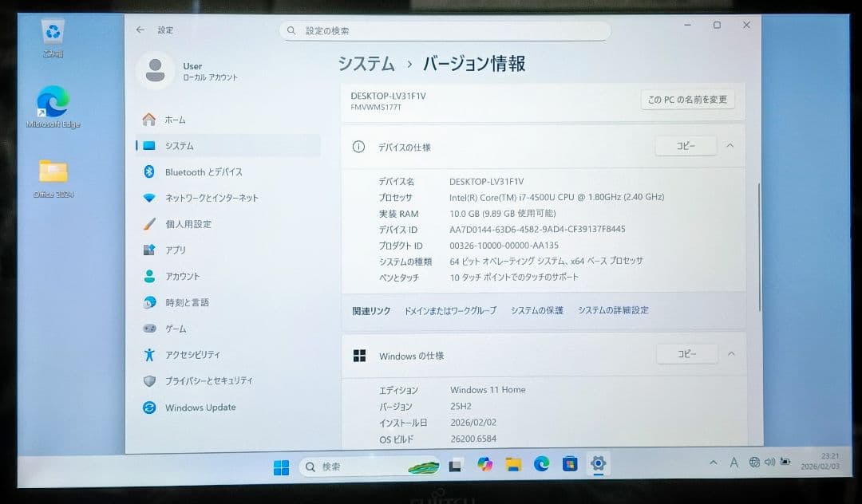Open Copilot from the taskbar
Image resolution: width=862 pixels, height=504 pixels.
[x=485, y=463]
